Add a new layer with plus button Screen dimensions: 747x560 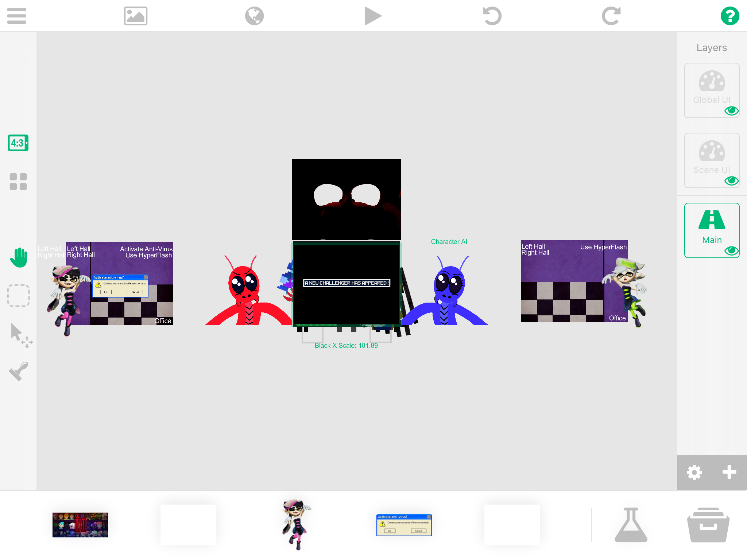point(729,472)
